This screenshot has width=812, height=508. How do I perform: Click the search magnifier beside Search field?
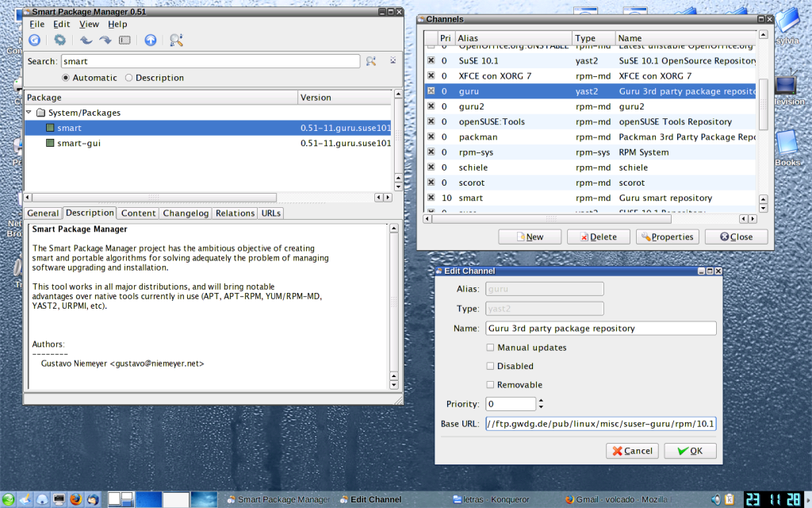(371, 61)
